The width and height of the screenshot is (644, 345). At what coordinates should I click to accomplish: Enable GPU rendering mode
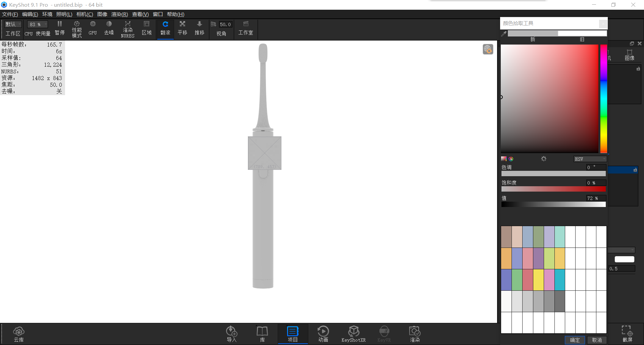pos(93,28)
